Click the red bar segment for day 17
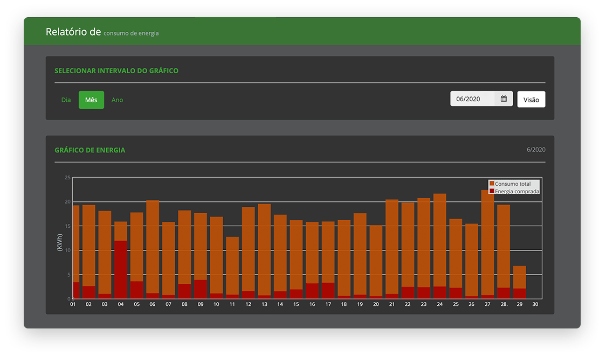Screen dimensions: 599x364 click(x=328, y=290)
